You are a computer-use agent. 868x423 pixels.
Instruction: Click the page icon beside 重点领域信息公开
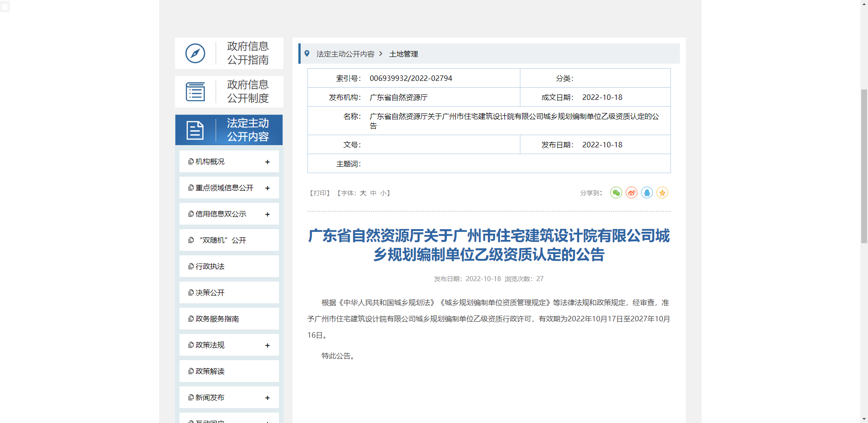191,188
